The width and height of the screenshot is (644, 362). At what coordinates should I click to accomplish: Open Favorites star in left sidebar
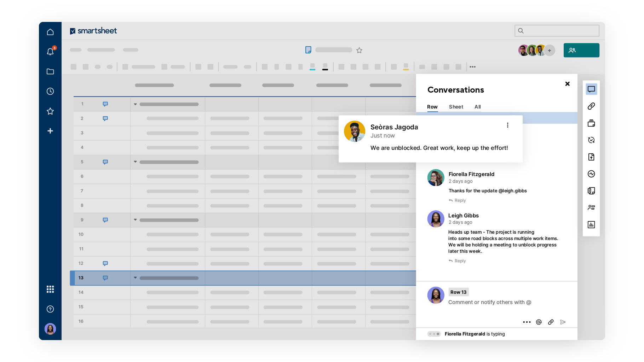(50, 111)
